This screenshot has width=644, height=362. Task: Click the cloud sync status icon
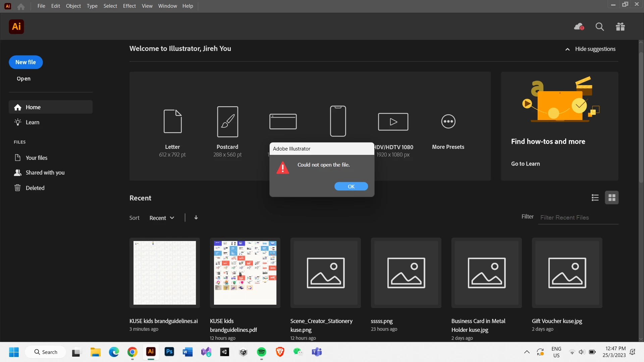click(x=579, y=27)
